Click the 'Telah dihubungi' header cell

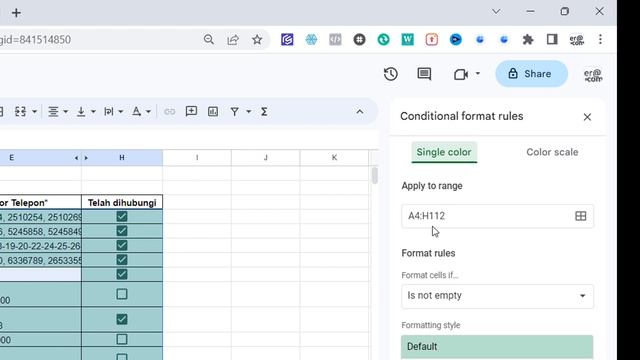(122, 202)
